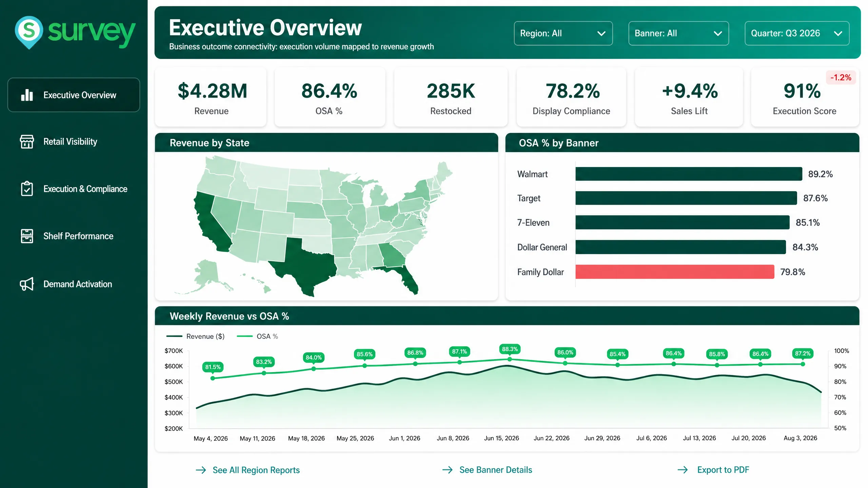
Task: Click the Demand Activation megaphone icon
Action: (27, 284)
